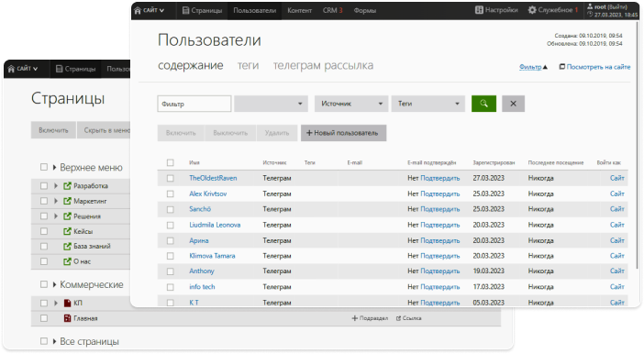Click the Удалить button
Image resolution: width=644 pixels, height=354 pixels.
pos(277,133)
